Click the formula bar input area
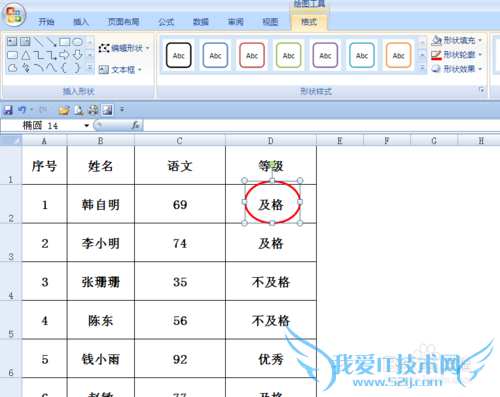Screen dimensions: 500x397 pyautogui.click(x=322, y=125)
